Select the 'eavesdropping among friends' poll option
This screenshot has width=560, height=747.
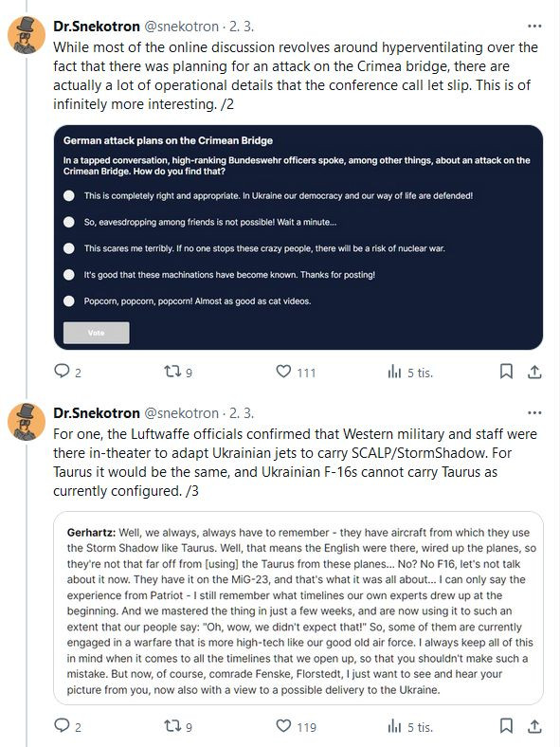coord(69,222)
